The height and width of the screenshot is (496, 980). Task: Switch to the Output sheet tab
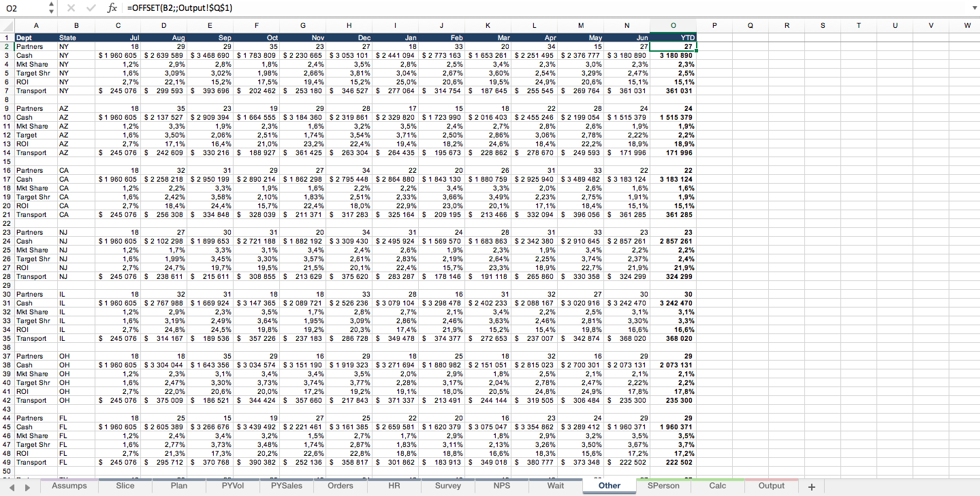(771, 486)
